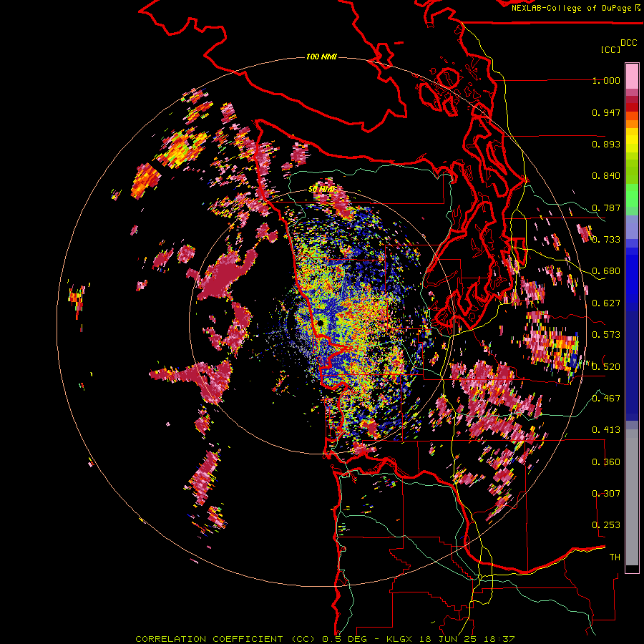The image size is (644, 644).
Task: Click the 18 JUN 25 18:37 timestamp
Action: pos(466,639)
